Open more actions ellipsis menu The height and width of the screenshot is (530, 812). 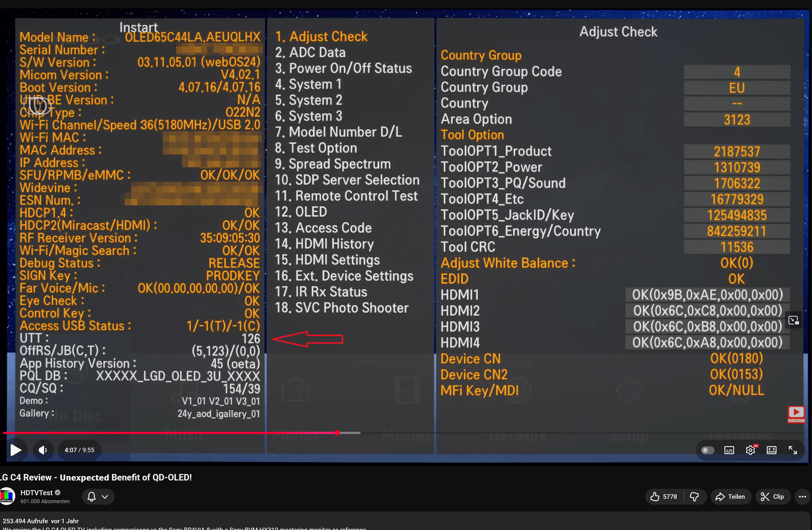(x=802, y=496)
